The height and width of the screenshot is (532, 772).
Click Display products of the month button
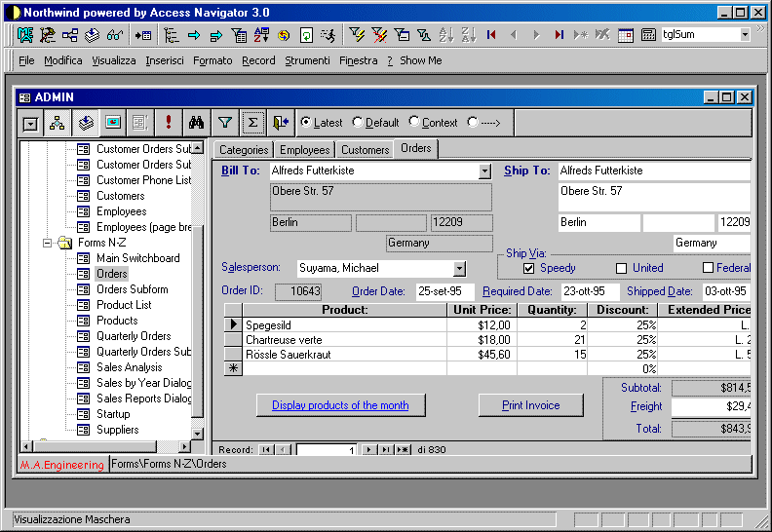tap(340, 405)
